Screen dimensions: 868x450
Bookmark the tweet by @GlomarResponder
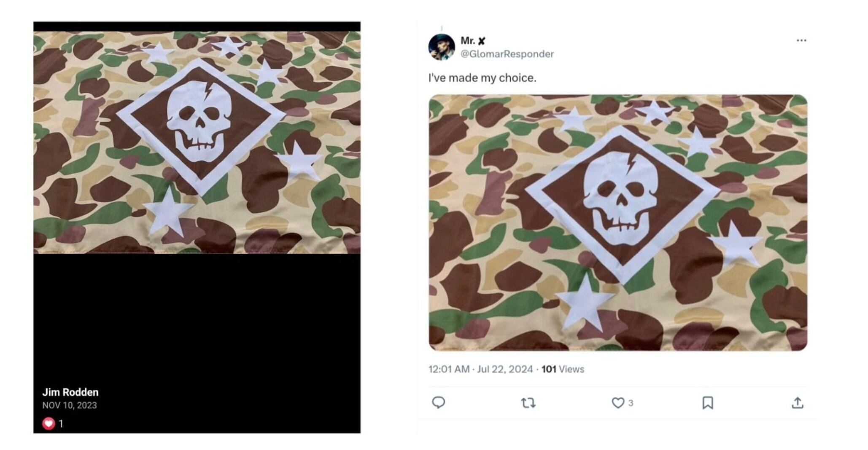(707, 403)
